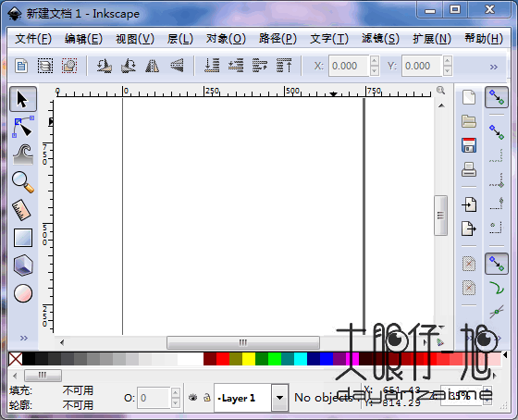Click Export icon in command bar

tap(469, 229)
